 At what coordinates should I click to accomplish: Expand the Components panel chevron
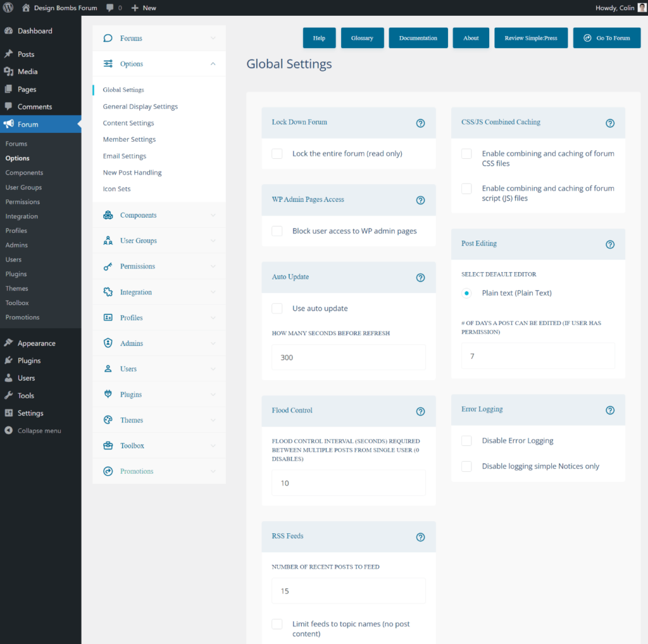[213, 215]
